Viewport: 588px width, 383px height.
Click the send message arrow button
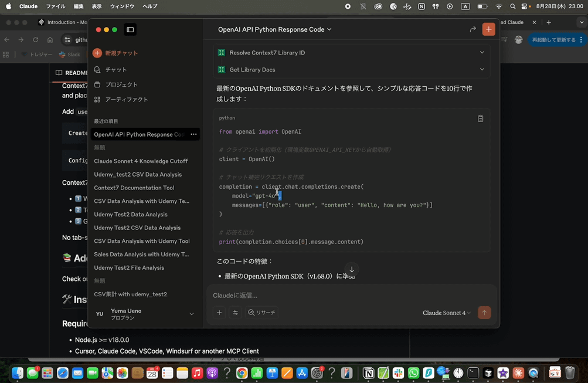pyautogui.click(x=484, y=313)
